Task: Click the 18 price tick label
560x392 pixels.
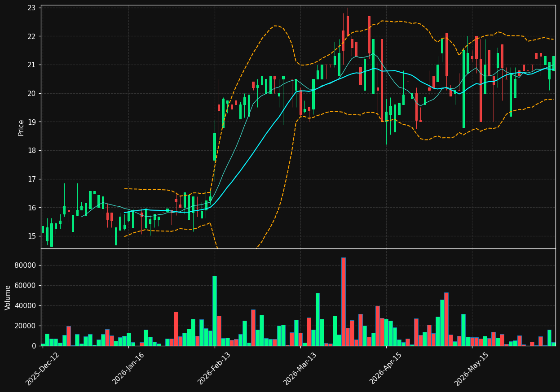Action: pos(31,151)
